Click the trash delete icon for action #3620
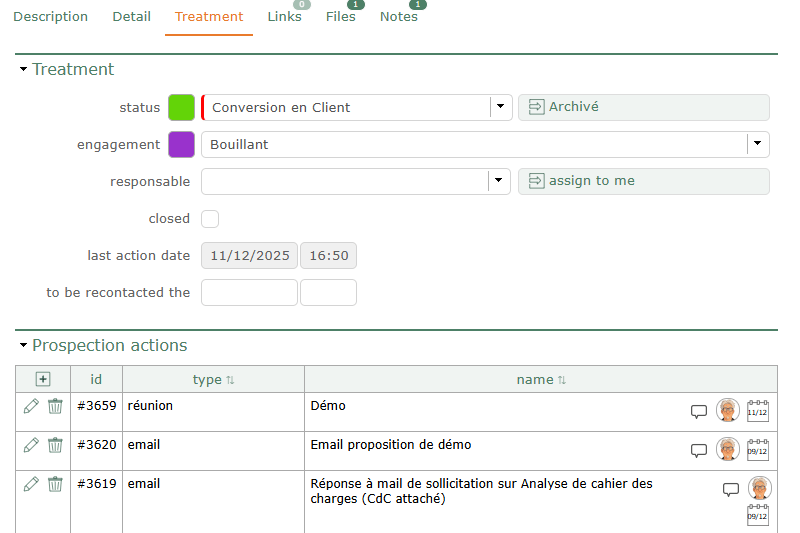This screenshot has width=800, height=533. pyautogui.click(x=55, y=445)
